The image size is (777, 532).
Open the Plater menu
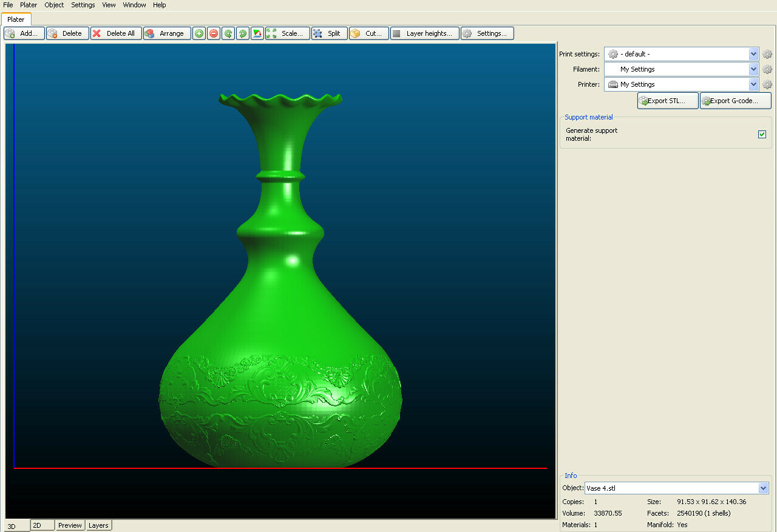click(29, 5)
